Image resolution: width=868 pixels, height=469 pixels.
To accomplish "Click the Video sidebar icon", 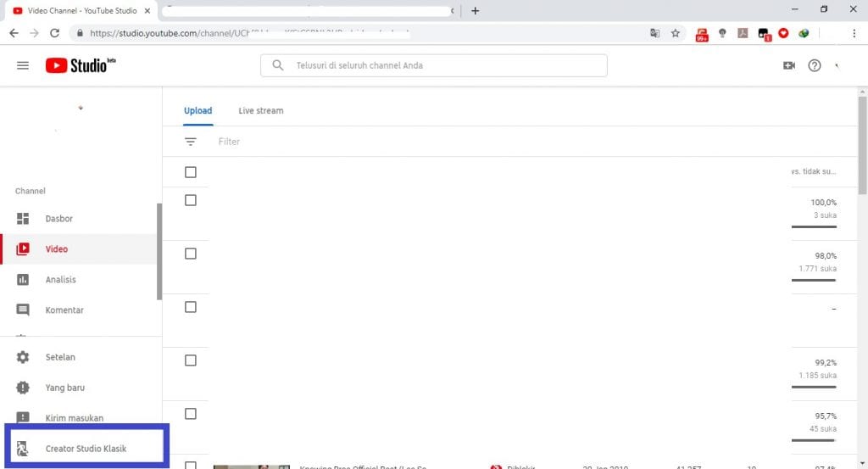I will click(x=23, y=249).
